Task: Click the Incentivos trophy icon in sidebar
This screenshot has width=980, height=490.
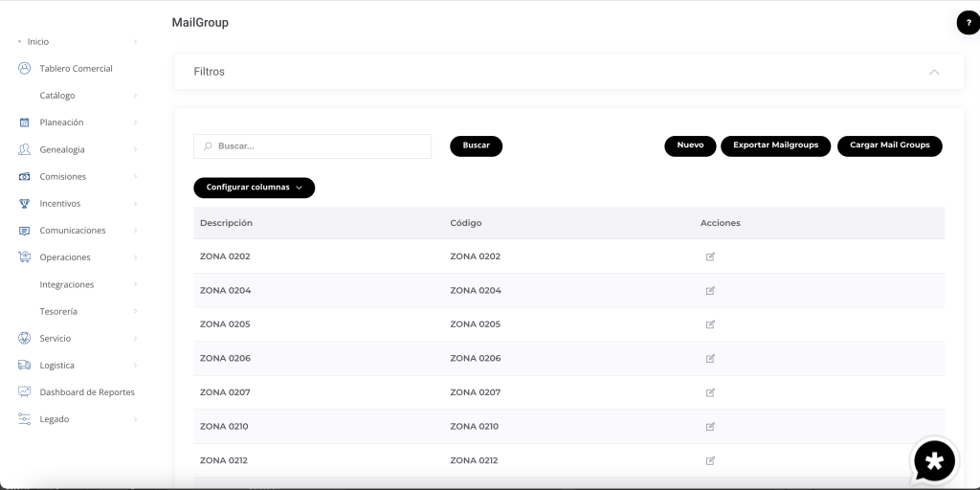Action: click(x=25, y=204)
